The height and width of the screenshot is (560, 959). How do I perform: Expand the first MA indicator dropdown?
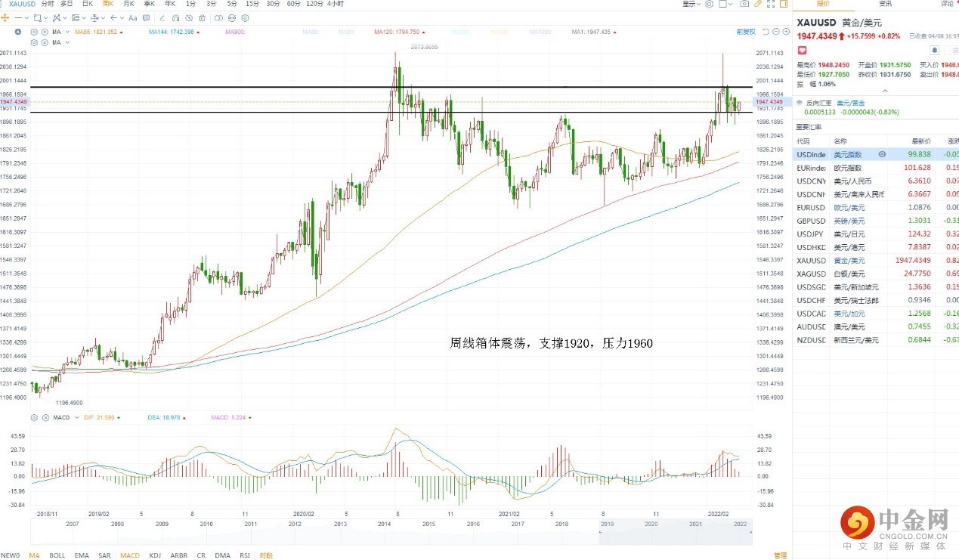[x=67, y=32]
